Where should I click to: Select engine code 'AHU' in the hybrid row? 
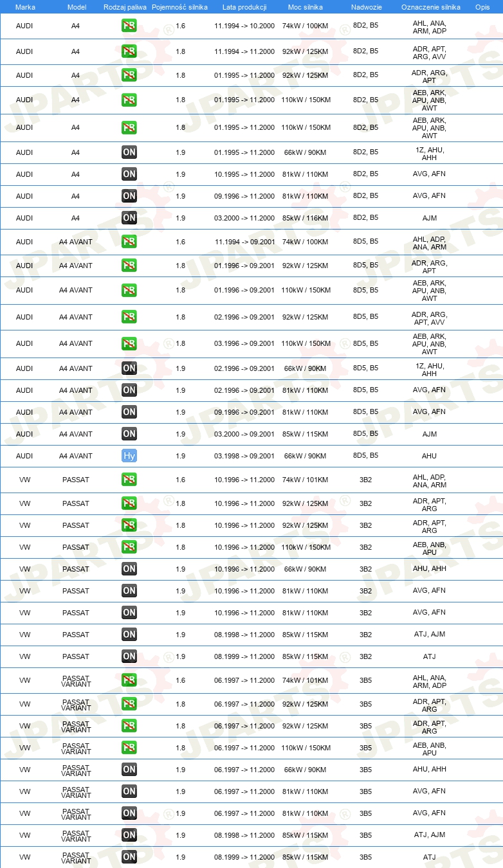coord(430,456)
